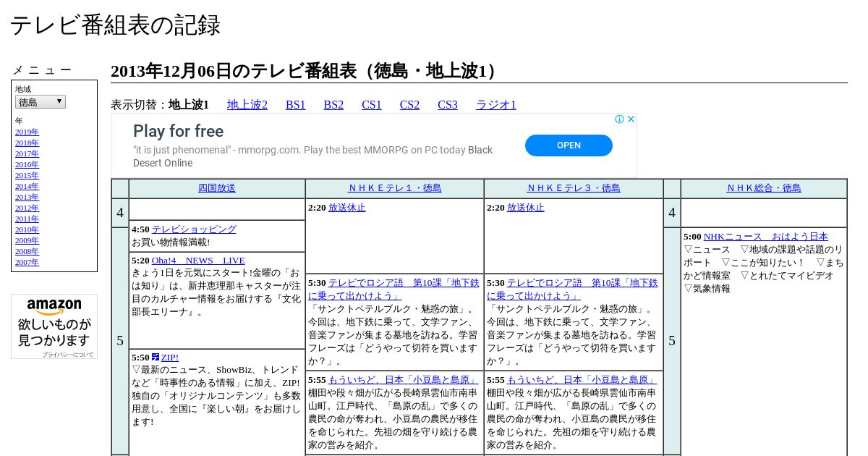Switch to CS3 listings
Viewport: 868px width, 456px height.
[x=448, y=105]
